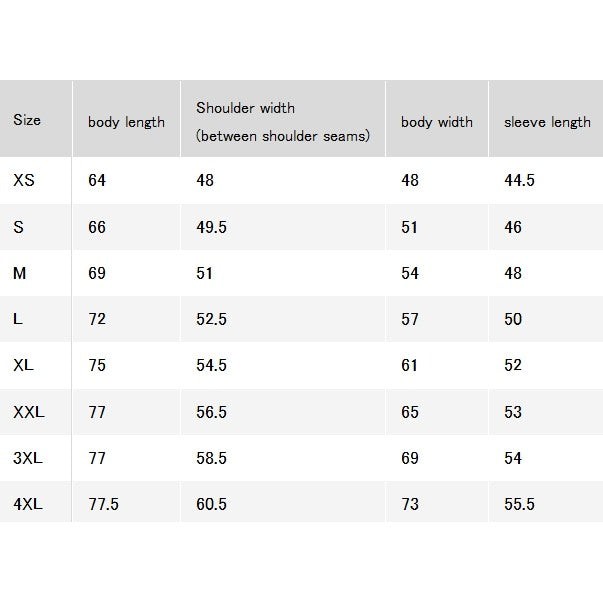Screen dimensions: 603x603
Task: Select the 3XL size row label
Action: pos(28,458)
